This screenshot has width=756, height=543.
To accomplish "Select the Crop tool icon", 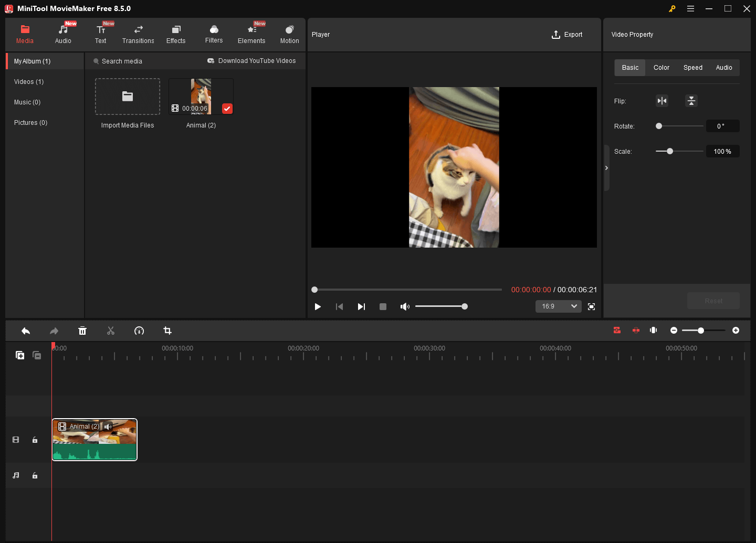I will tap(167, 331).
